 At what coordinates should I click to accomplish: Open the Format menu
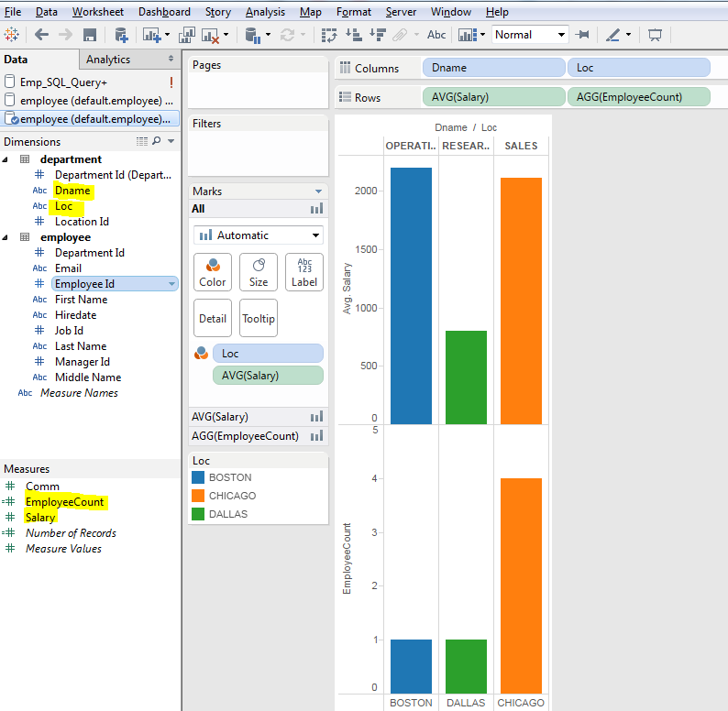click(x=353, y=12)
